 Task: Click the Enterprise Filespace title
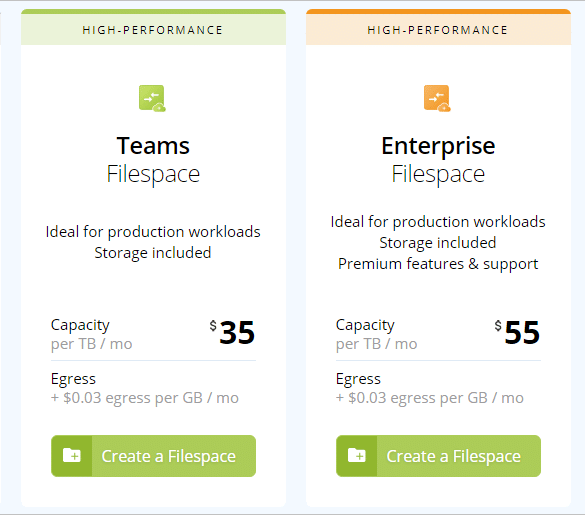coord(438,160)
